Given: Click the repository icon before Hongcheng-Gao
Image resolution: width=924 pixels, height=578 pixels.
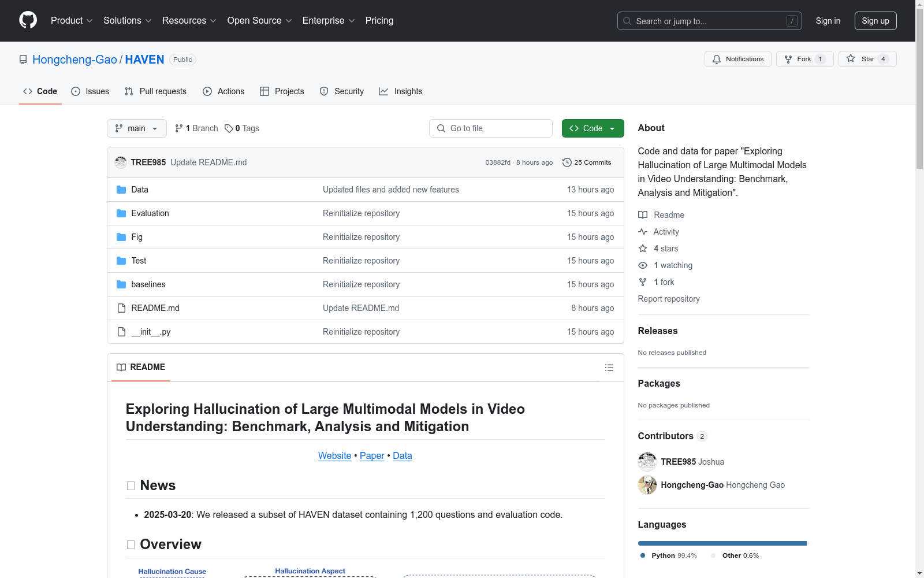Looking at the screenshot, I should (23, 60).
